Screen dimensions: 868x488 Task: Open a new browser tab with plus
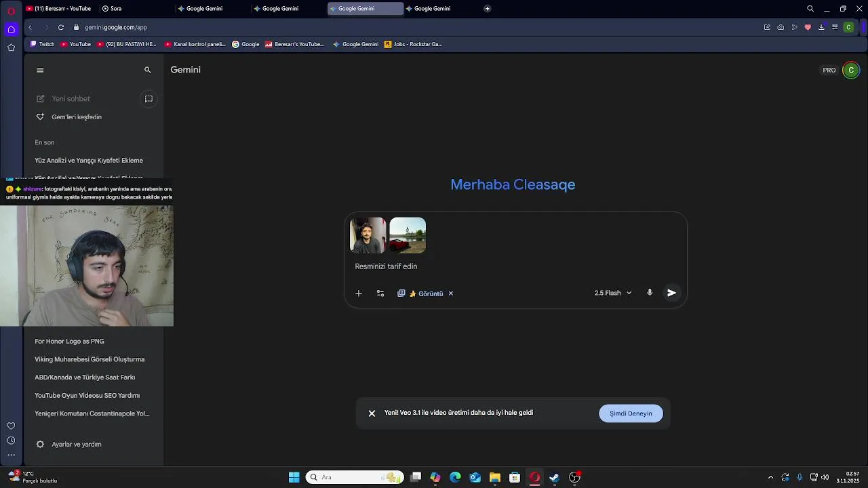coord(487,9)
